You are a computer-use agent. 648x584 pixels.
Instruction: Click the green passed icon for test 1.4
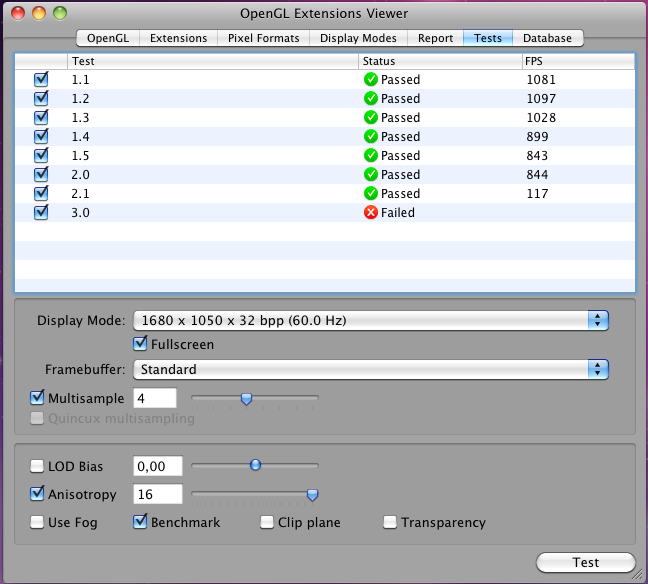(371, 136)
